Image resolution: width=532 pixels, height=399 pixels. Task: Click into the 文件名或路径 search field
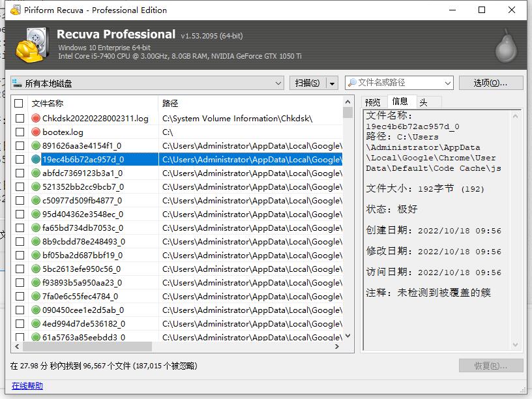coord(400,83)
